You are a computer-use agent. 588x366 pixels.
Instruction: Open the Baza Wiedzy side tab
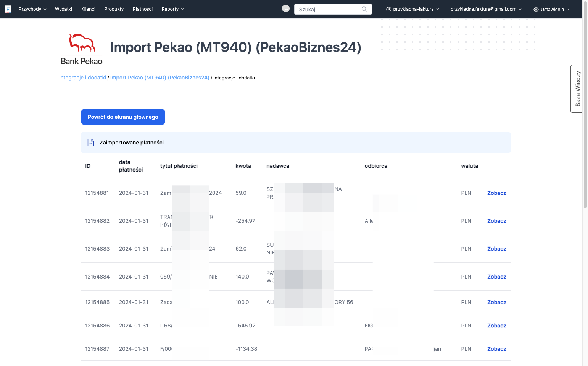[x=577, y=89]
